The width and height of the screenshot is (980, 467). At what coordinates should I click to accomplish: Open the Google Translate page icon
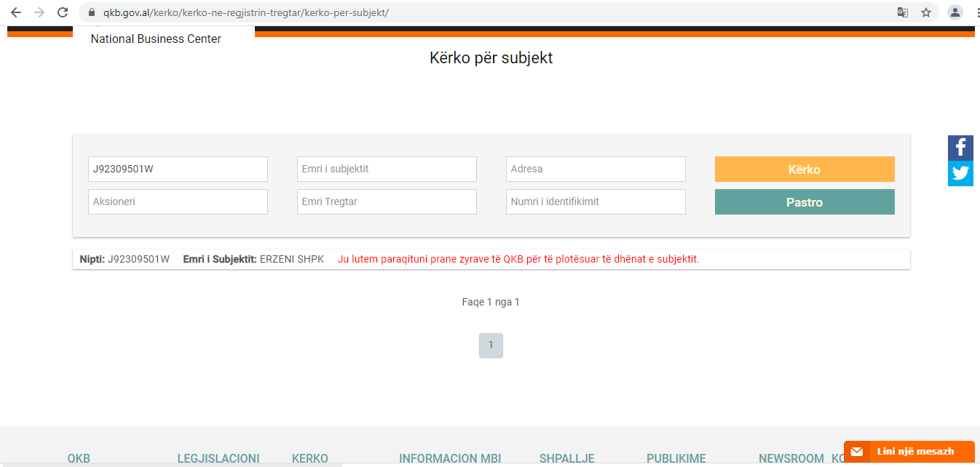(903, 12)
